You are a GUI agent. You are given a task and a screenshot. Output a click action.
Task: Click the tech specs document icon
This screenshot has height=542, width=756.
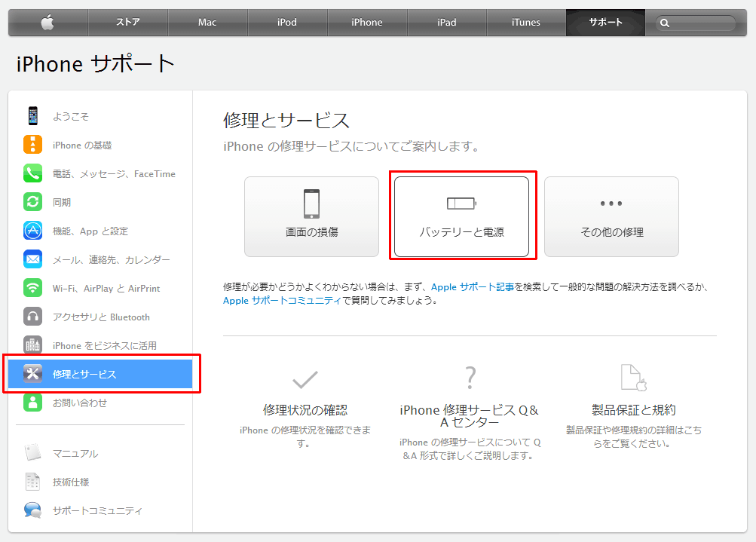pyautogui.click(x=32, y=481)
